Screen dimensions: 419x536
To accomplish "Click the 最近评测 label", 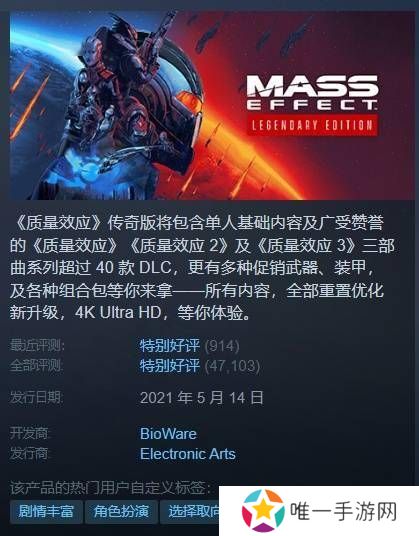I will click(x=37, y=346).
